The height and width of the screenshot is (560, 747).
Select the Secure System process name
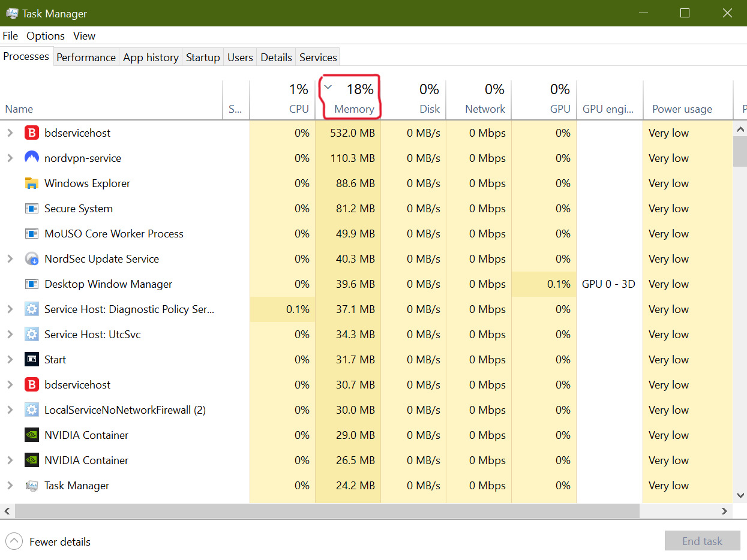(79, 209)
